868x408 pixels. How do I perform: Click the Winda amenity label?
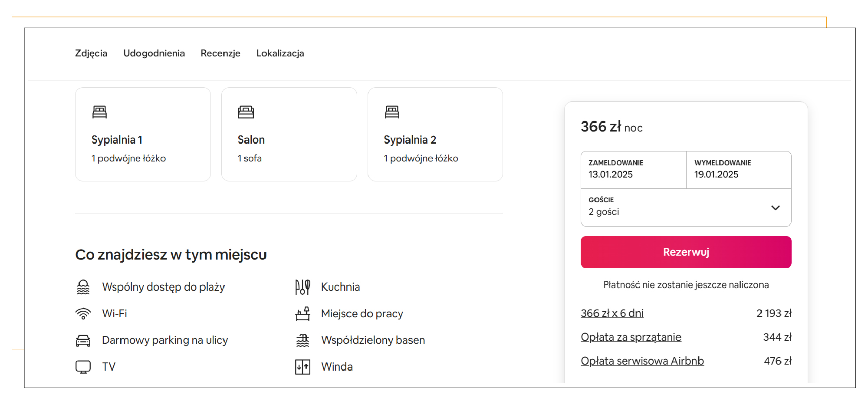(x=337, y=367)
